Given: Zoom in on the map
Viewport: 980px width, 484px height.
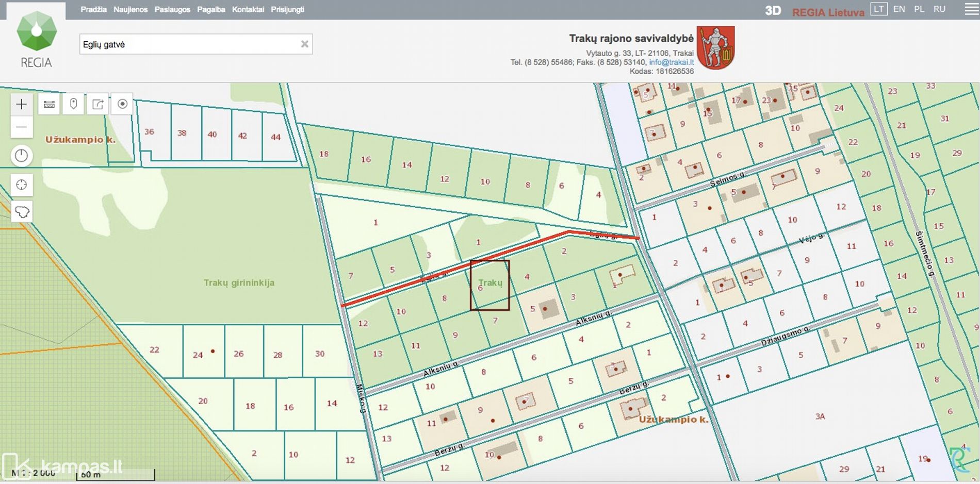Looking at the screenshot, I should point(22,104).
